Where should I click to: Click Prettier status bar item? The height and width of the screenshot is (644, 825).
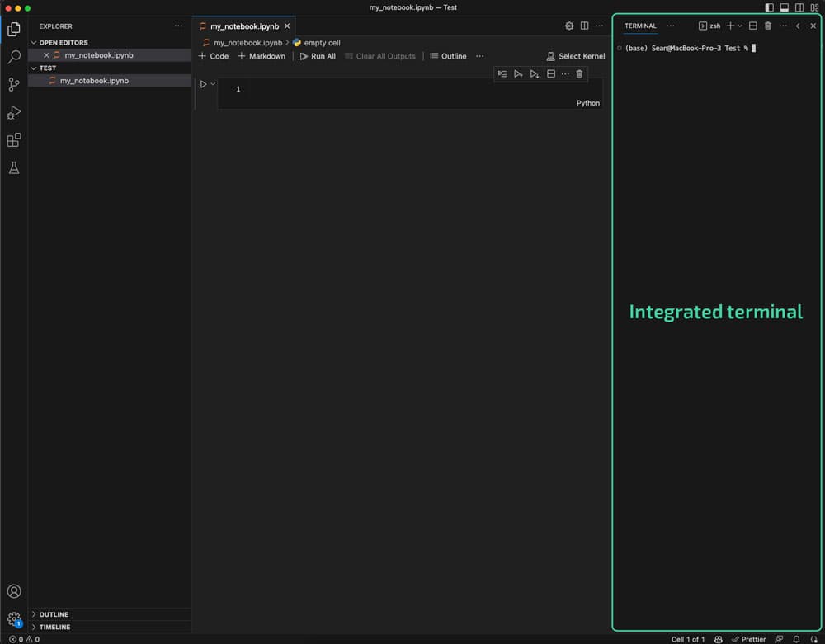tap(748, 639)
